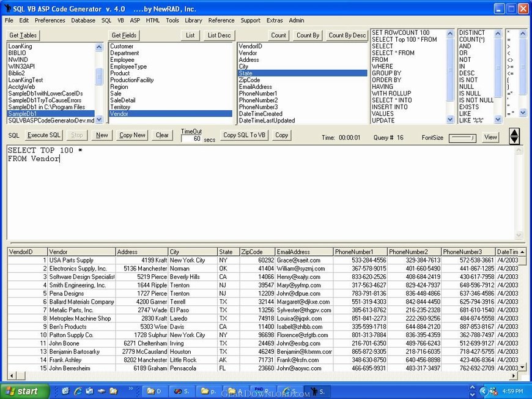Click inside the SQL query editor text area
The width and height of the screenshot is (532, 399).
261,193
